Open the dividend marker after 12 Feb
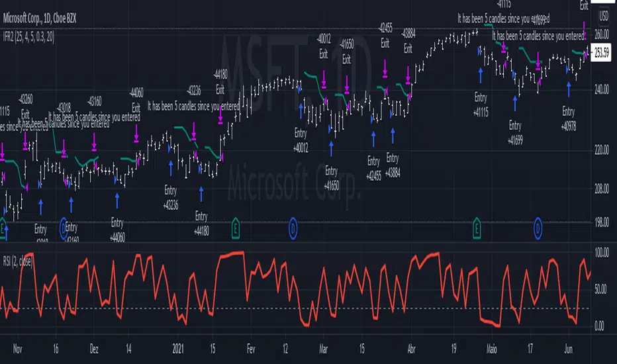This screenshot has width=617, height=364. pos(293,228)
